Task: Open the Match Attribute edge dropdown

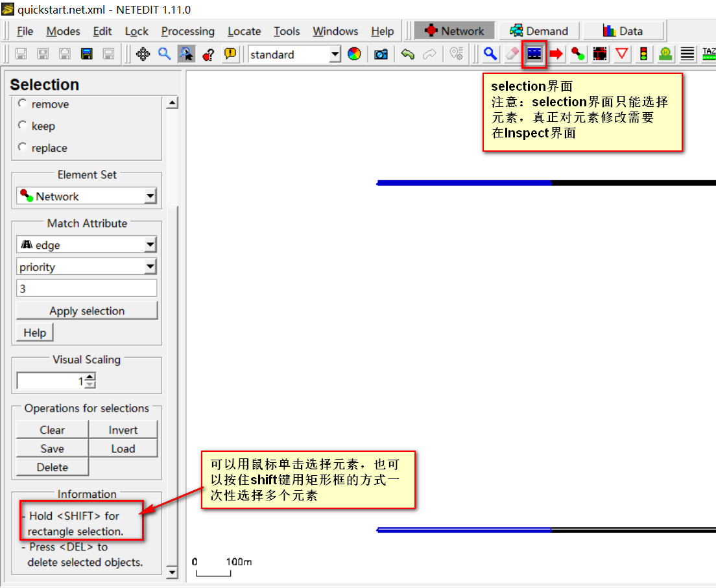Action: (x=86, y=244)
